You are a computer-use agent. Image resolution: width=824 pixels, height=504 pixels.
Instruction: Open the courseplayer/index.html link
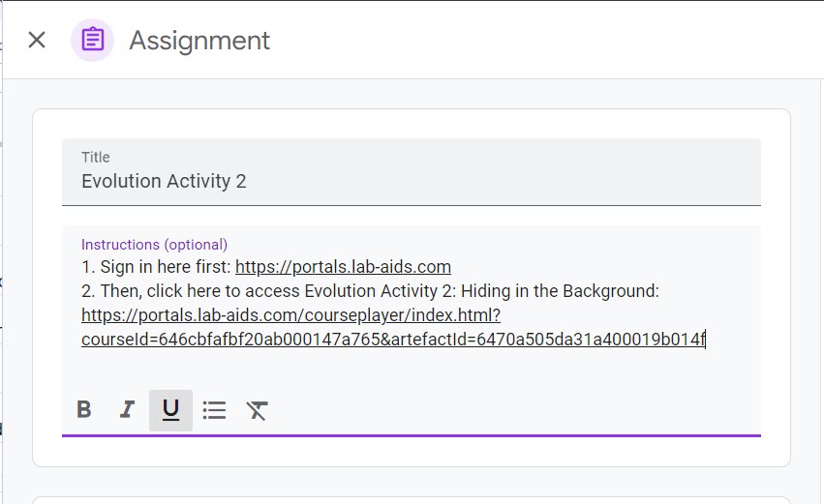pyautogui.click(x=290, y=315)
